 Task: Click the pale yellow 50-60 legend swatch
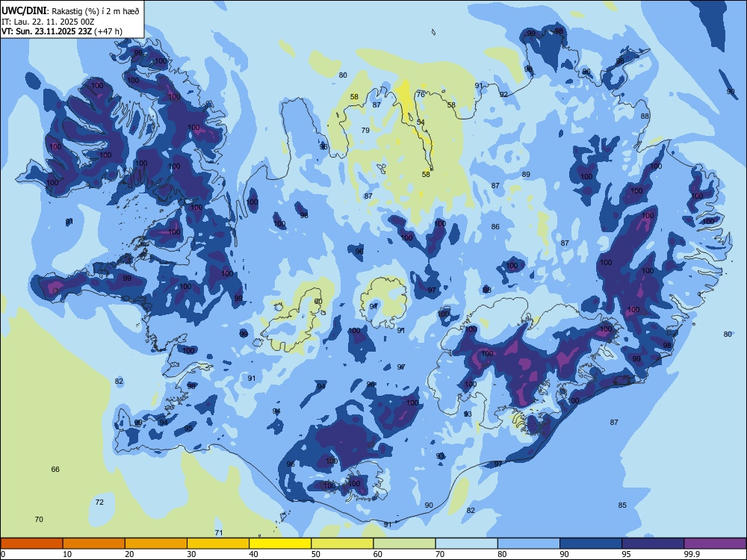pyautogui.click(x=343, y=544)
